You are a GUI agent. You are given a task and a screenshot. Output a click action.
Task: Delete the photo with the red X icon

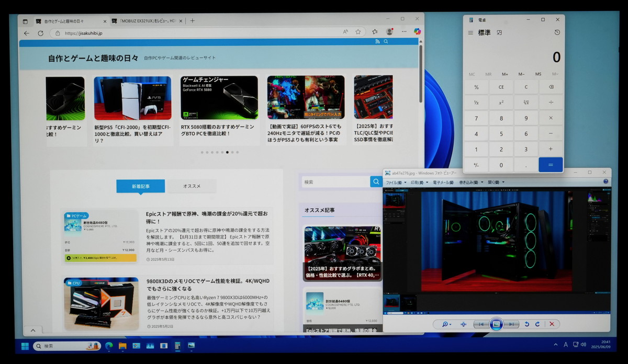552,324
